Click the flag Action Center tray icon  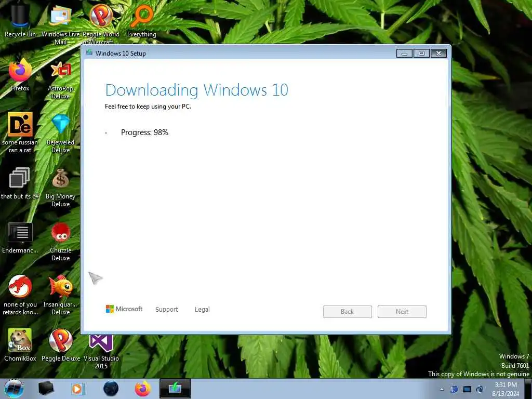click(454, 389)
